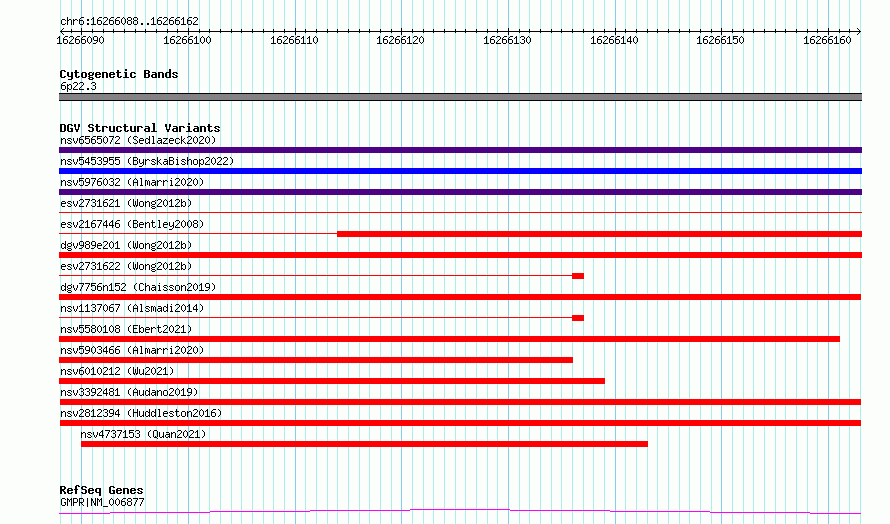Click label esv2731621 (Wong2012b)
Screen dimensions: 890x524
[126, 203]
